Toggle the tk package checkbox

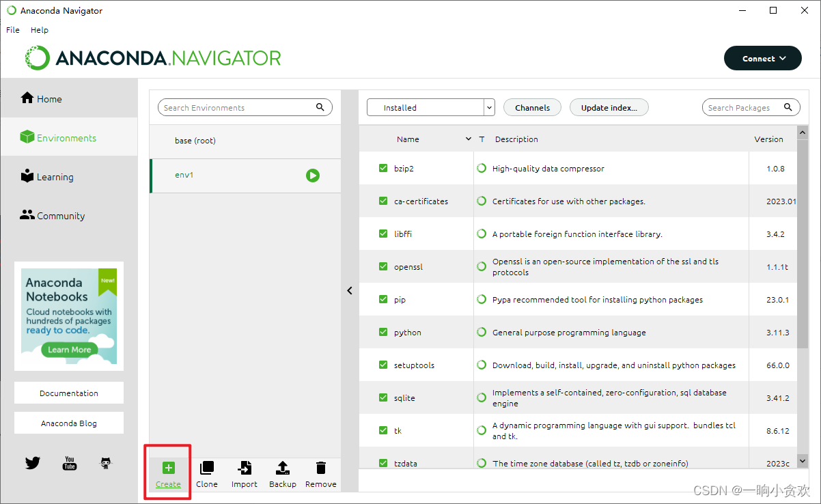click(383, 430)
